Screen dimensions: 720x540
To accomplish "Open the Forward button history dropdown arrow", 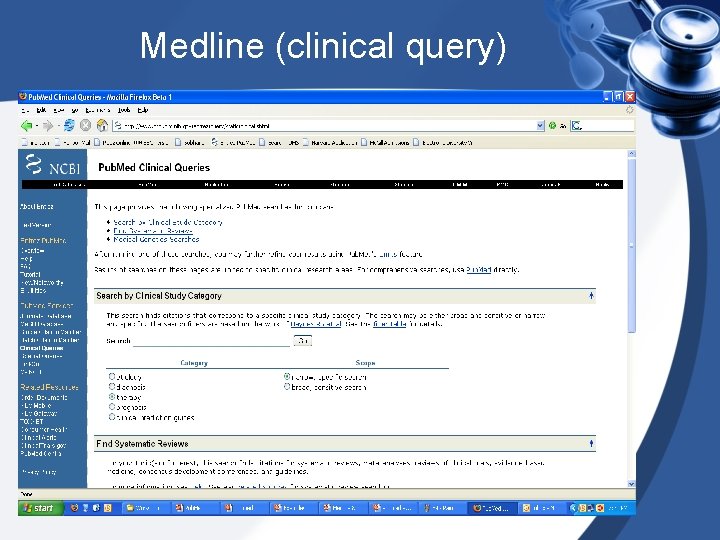I will click(57, 125).
